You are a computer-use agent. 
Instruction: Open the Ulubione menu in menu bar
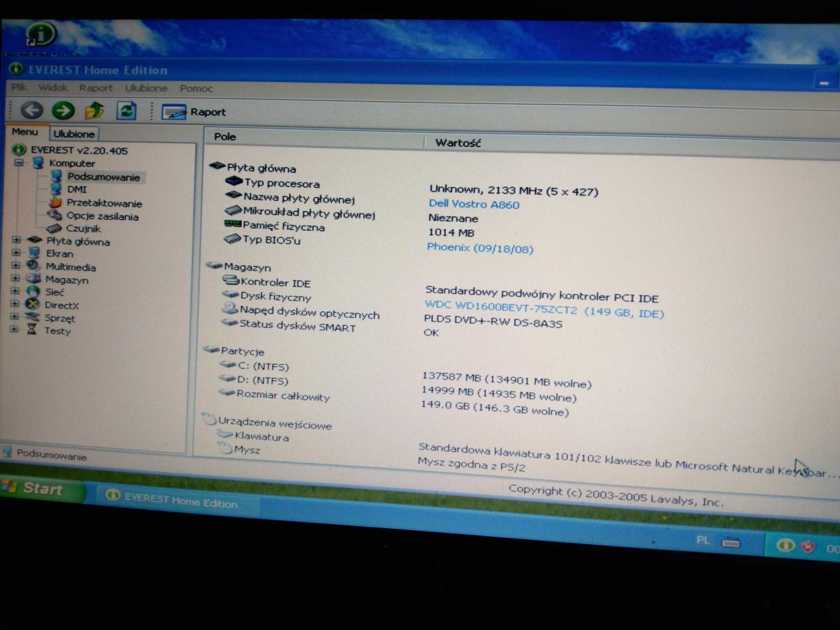[x=146, y=88]
